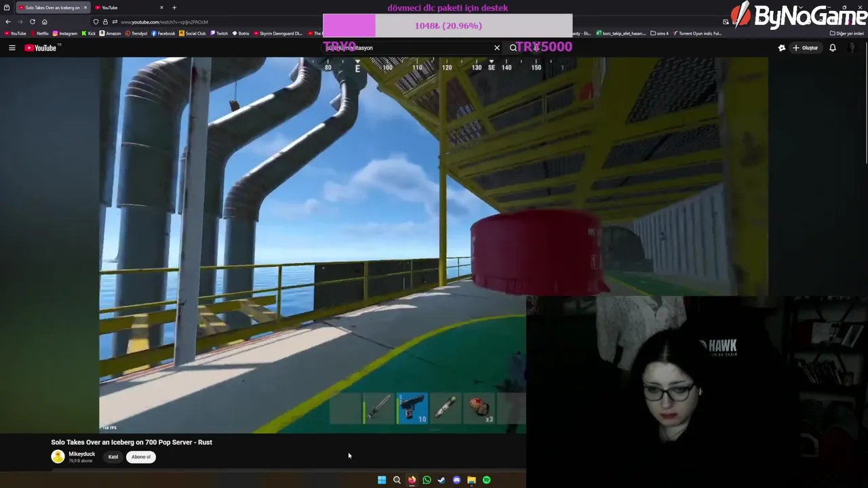Image resolution: width=868 pixels, height=488 pixels.
Task: Open the YouTube bookmark
Action: [x=15, y=33]
